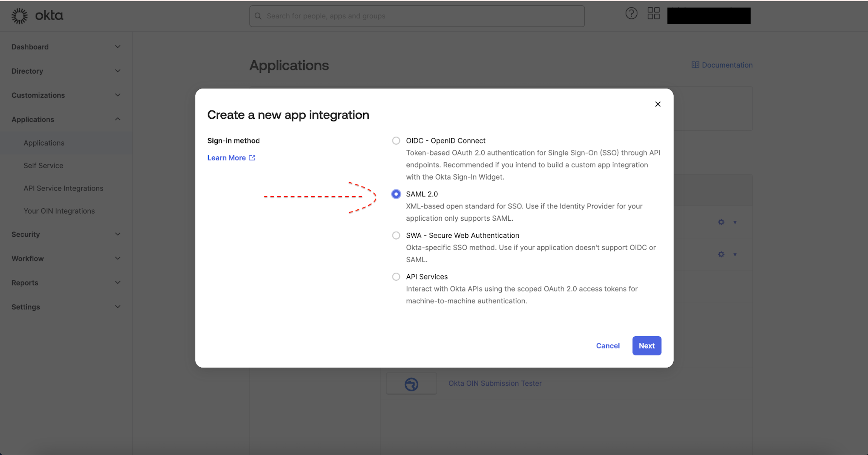Click the Create a new app integration heading
This screenshot has height=455, width=868.
tap(288, 115)
